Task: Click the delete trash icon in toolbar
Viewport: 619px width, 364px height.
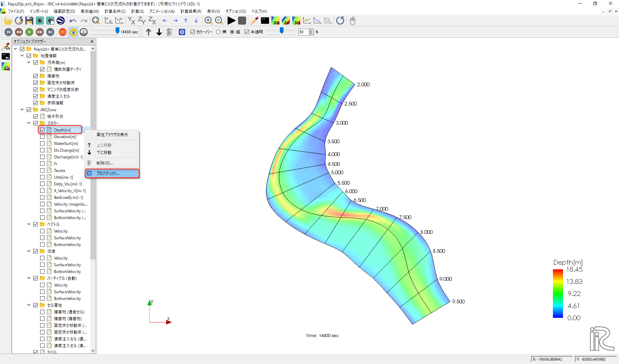Action: coord(170,32)
